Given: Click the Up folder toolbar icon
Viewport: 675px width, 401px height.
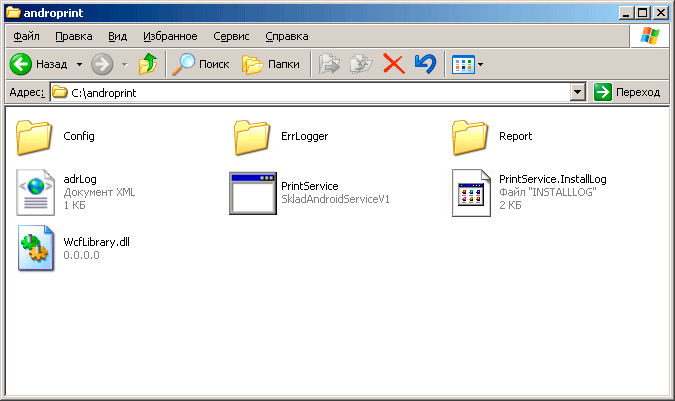Looking at the screenshot, I should pyautogui.click(x=148, y=64).
